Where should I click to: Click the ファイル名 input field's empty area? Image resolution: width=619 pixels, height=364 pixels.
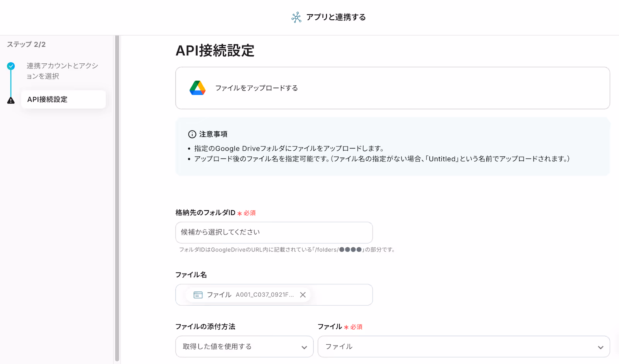[x=341, y=295]
